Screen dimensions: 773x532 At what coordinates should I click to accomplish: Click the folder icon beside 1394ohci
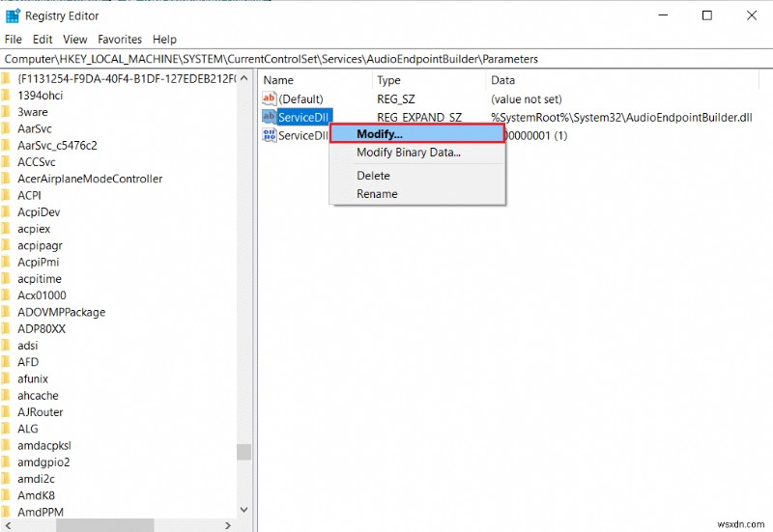pyautogui.click(x=6, y=96)
